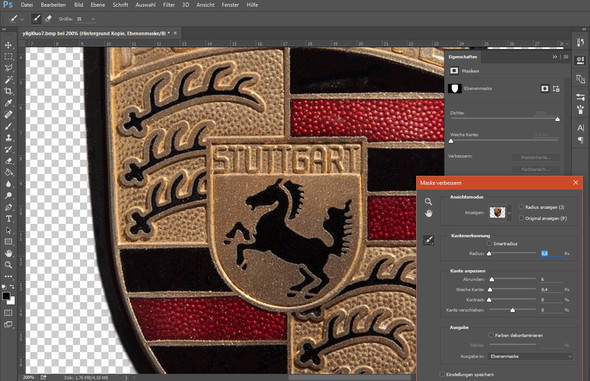This screenshot has width=590, height=381.
Task: Select the Hand tool in left toolbar
Action: [x=8, y=253]
